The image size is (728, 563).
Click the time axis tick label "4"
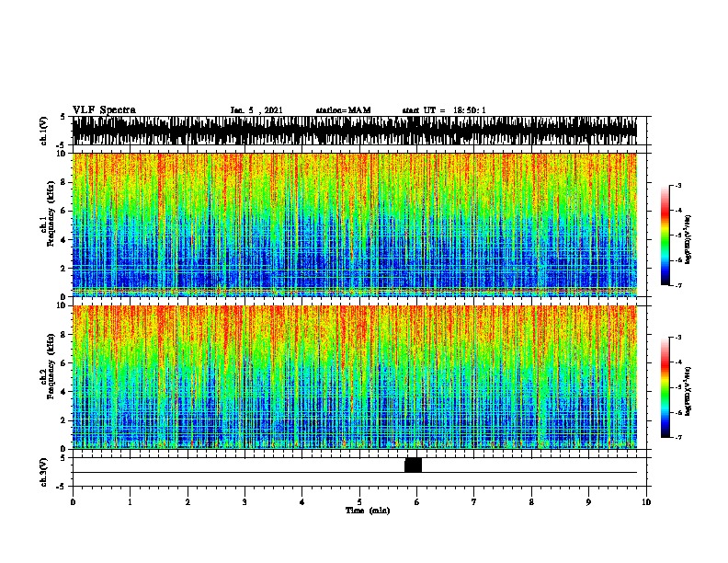click(x=302, y=502)
